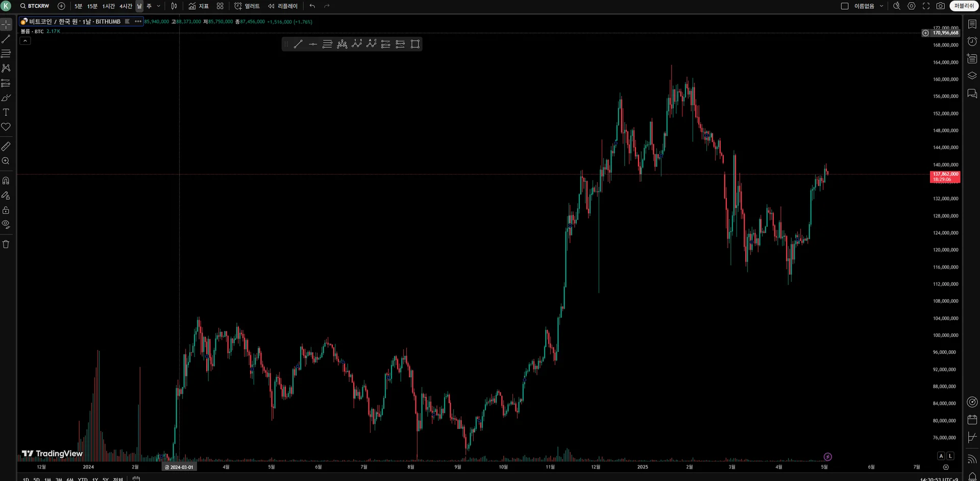The height and width of the screenshot is (481, 980).
Task: Collapse the indicator legend chevron
Action: click(x=25, y=41)
